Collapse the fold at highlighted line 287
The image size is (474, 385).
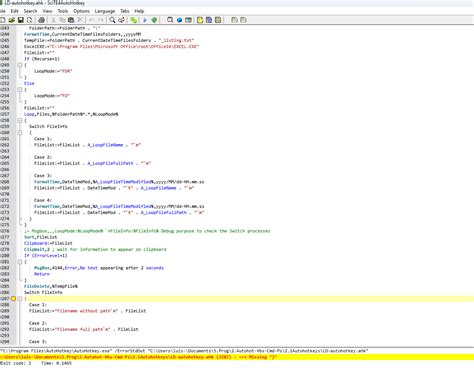click(x=20, y=299)
